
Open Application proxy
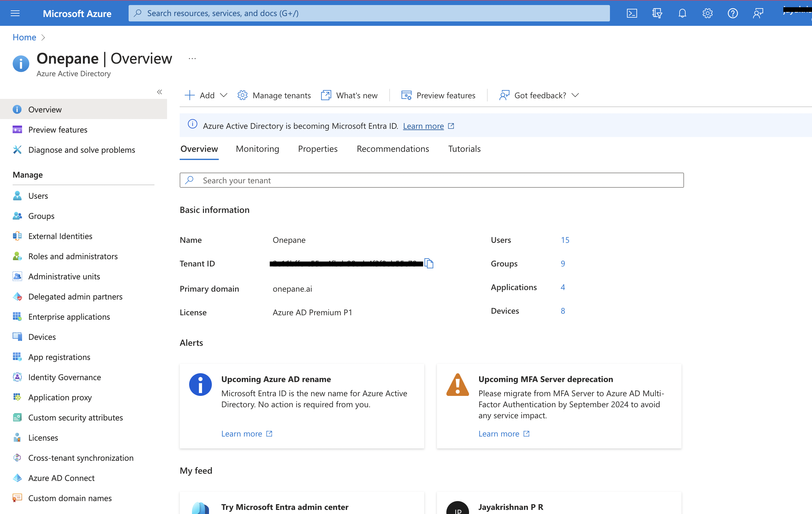coord(83,397)
